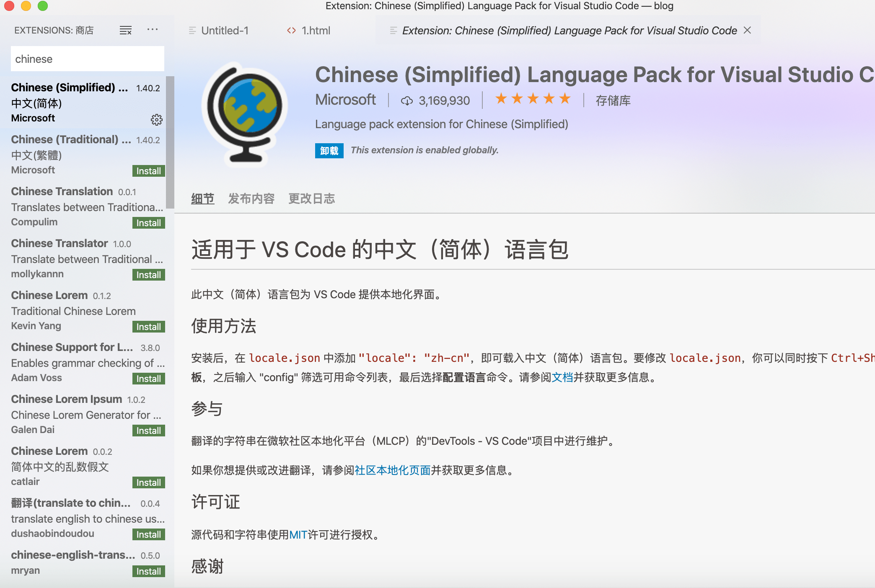Install Chinese Lorem by catlair

[x=148, y=482]
